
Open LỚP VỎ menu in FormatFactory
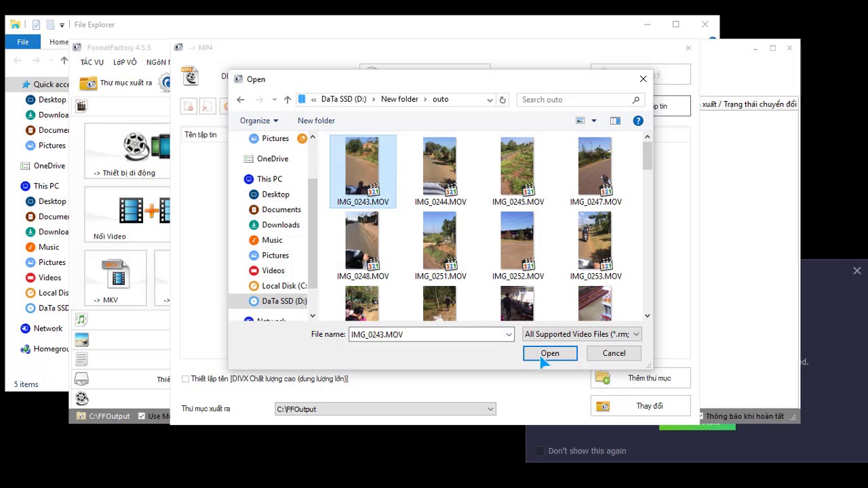125,62
